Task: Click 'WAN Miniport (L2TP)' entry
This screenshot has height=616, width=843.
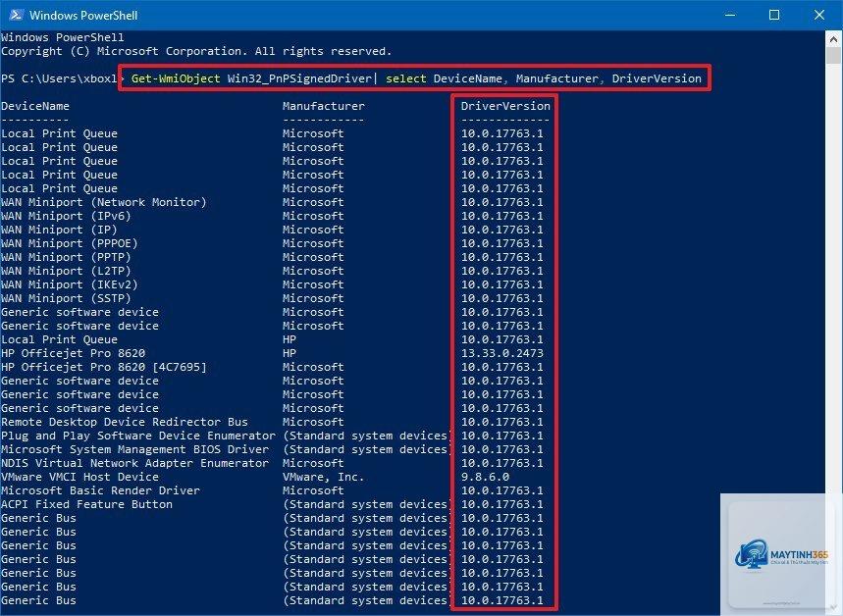Action: [66, 271]
